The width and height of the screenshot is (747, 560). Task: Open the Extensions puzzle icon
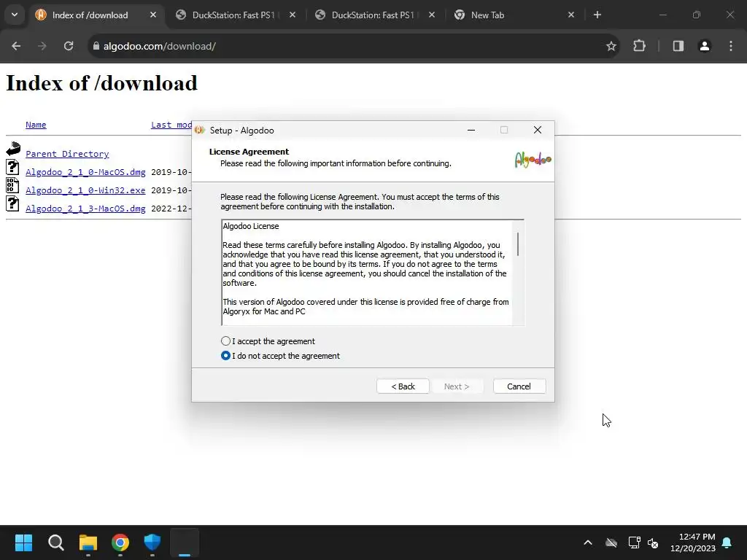pyautogui.click(x=639, y=46)
